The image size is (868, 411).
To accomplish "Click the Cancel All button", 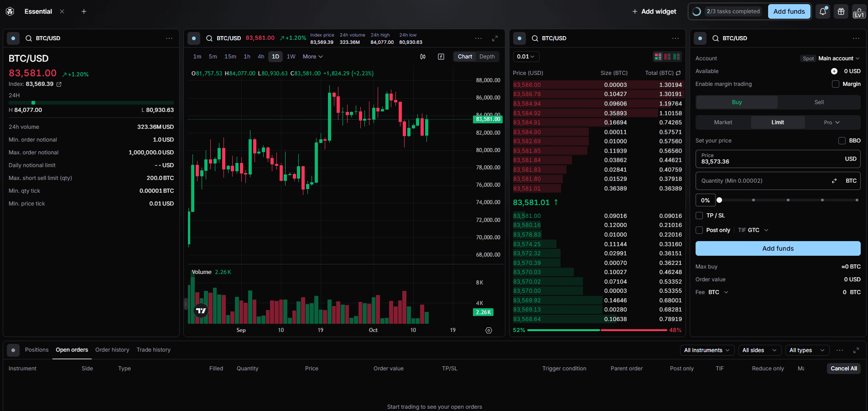I will point(844,369).
